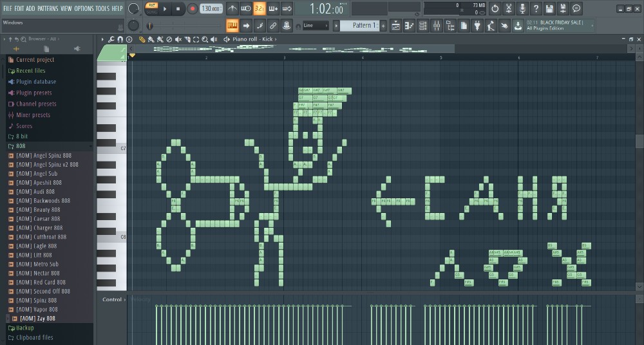Select the Playback scrub tool in piano roll
Screen dimensions: 644x345
(214, 39)
